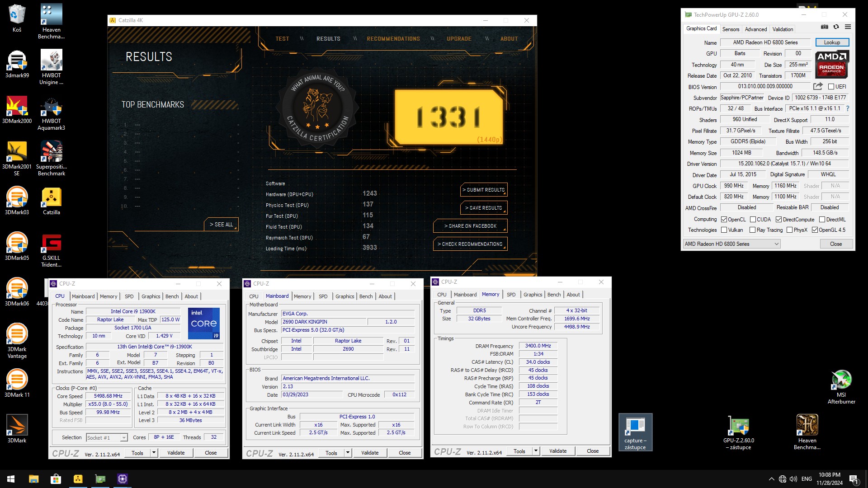The height and width of the screenshot is (488, 868).
Task: Toggle OpenCL checkbox in GPU-Z
Action: (x=724, y=219)
